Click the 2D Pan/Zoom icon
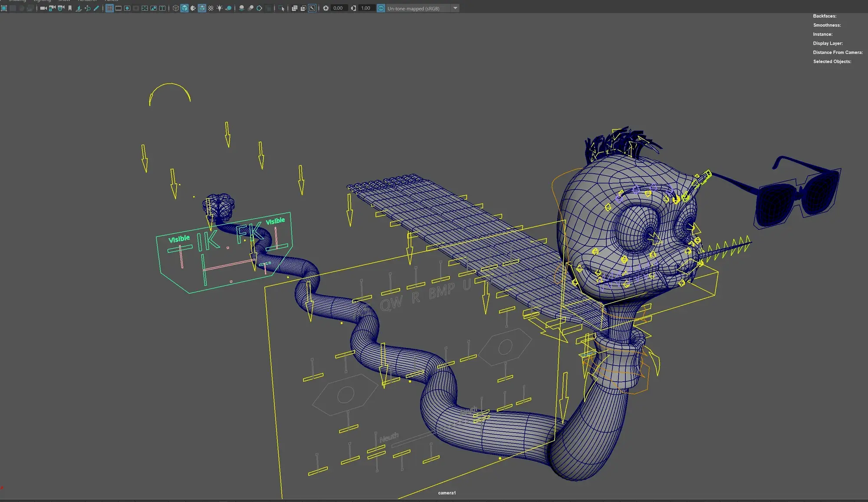Image resolution: width=868 pixels, height=502 pixels. point(88,8)
